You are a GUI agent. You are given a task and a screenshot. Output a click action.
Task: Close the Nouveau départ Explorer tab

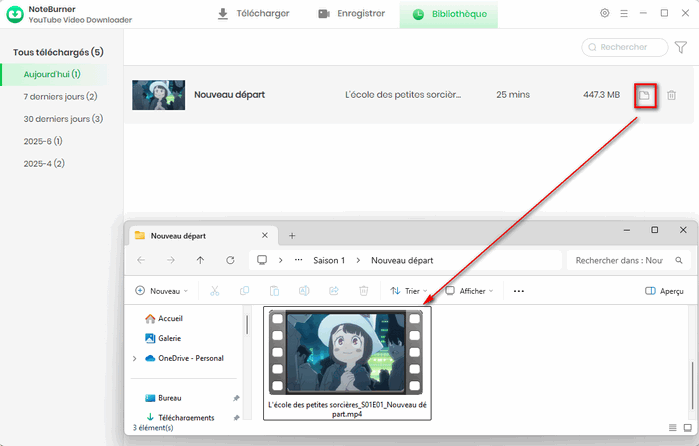(265, 235)
